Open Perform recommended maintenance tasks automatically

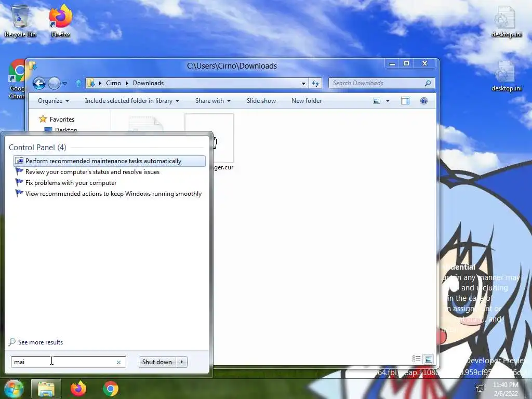[x=109, y=161]
